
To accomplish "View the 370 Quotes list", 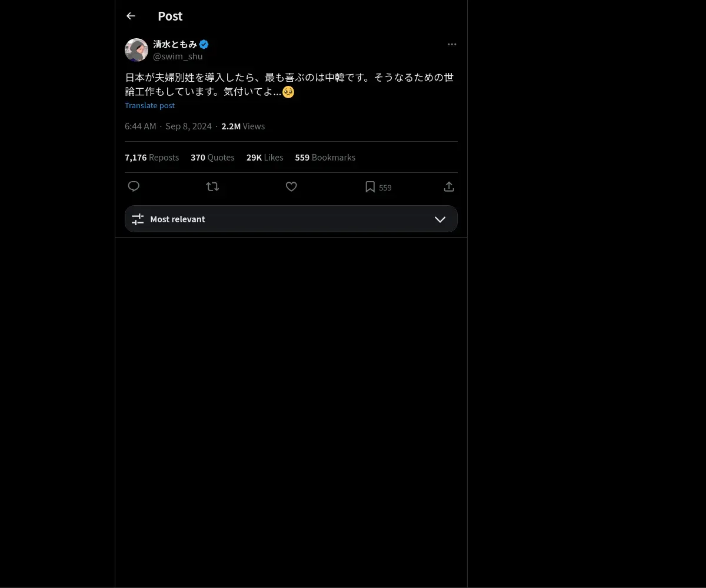I will [212, 158].
